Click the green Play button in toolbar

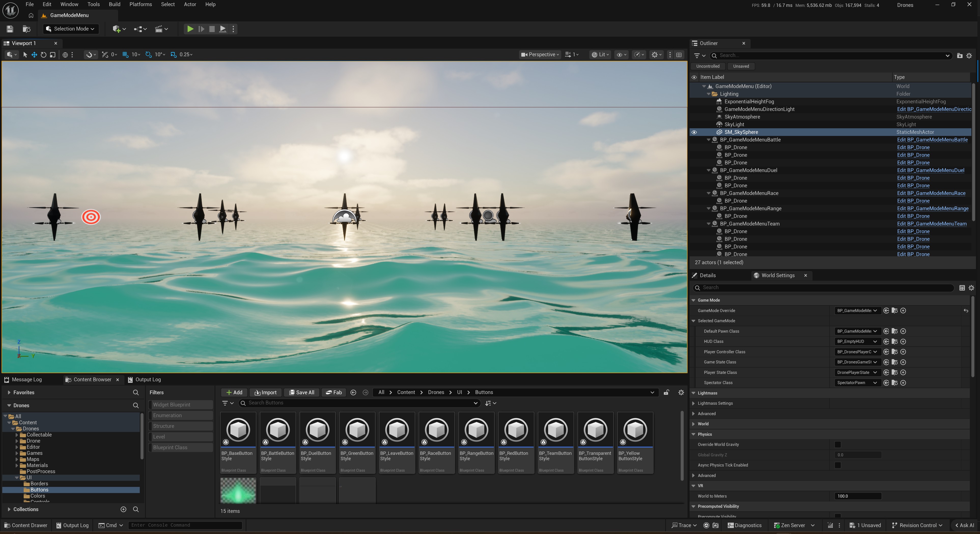pos(190,29)
